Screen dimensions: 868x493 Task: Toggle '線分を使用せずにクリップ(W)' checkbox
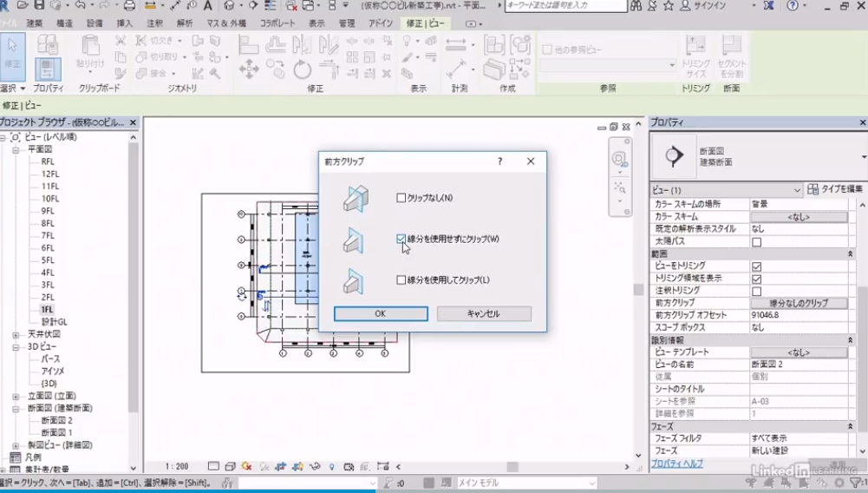(x=401, y=239)
